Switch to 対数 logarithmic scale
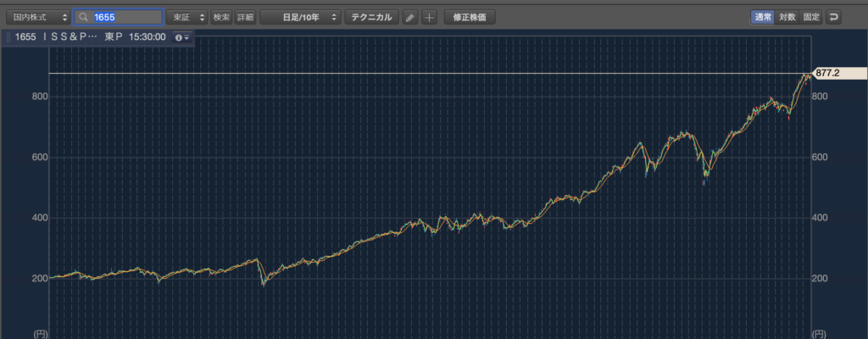Viewport: 868px width, 339px height. coord(787,17)
